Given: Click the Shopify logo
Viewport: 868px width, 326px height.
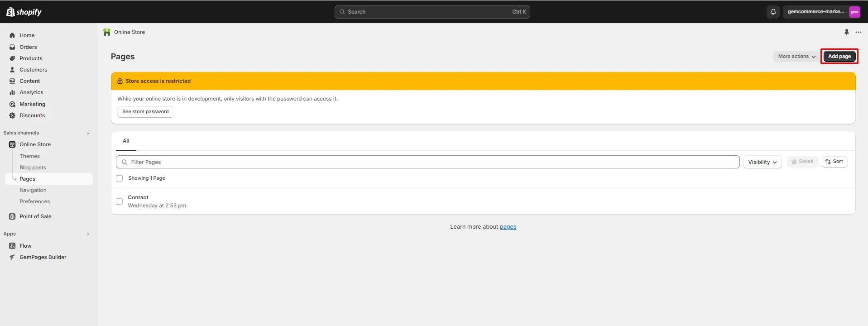Looking at the screenshot, I should [x=24, y=12].
